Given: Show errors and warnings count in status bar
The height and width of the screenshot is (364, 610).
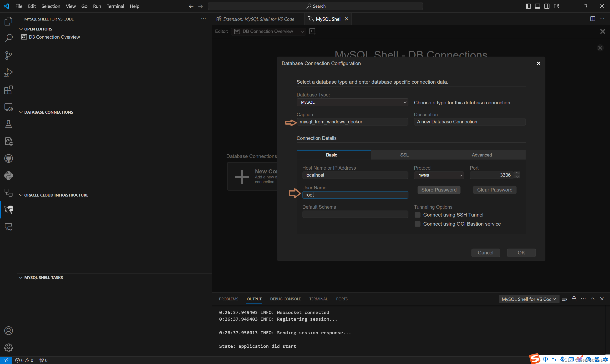Looking at the screenshot, I should click(24, 360).
